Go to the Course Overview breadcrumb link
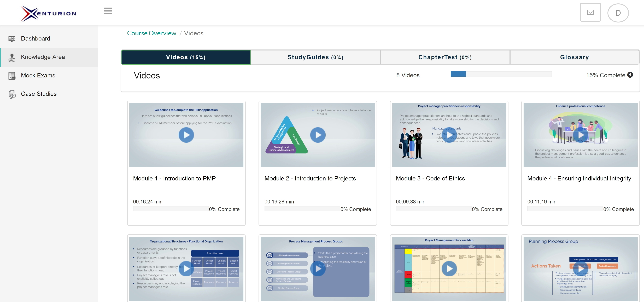 coord(151,33)
